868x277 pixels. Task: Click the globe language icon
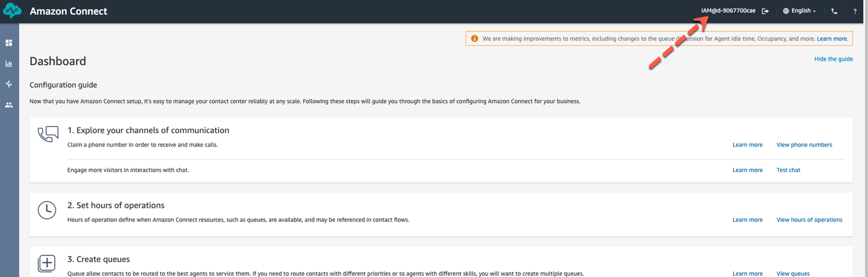coord(786,11)
